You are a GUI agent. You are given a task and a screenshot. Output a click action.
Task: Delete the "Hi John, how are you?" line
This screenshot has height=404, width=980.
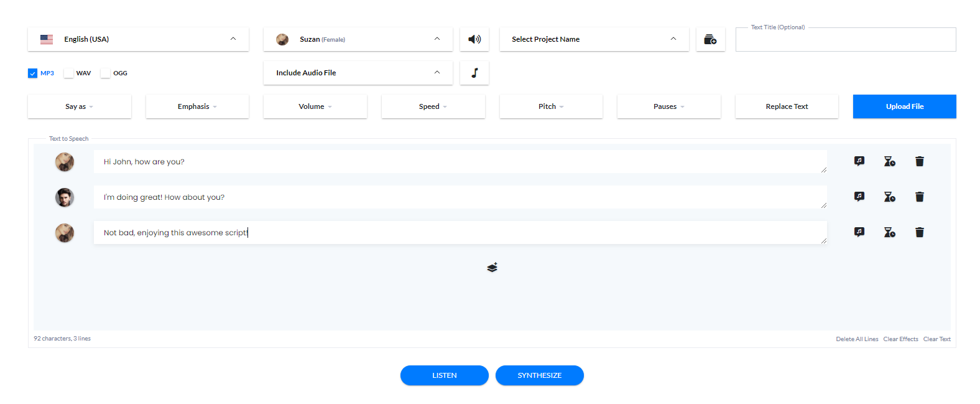point(919,161)
